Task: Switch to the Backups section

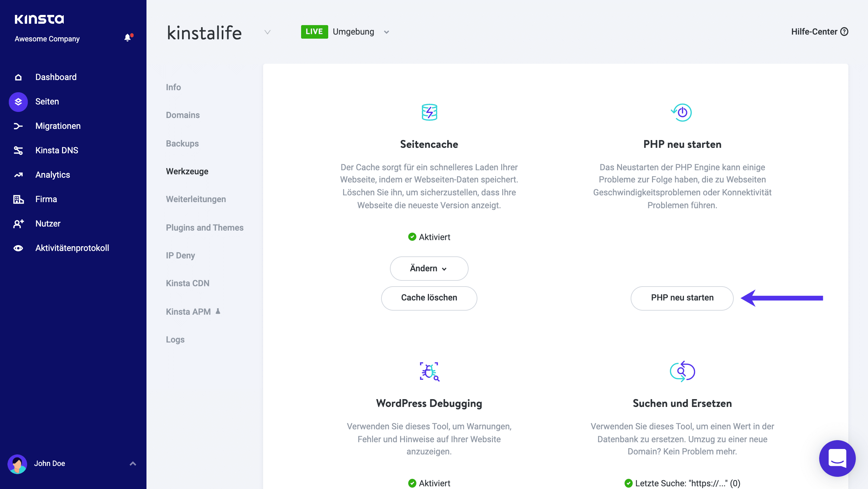Action: [x=182, y=143]
